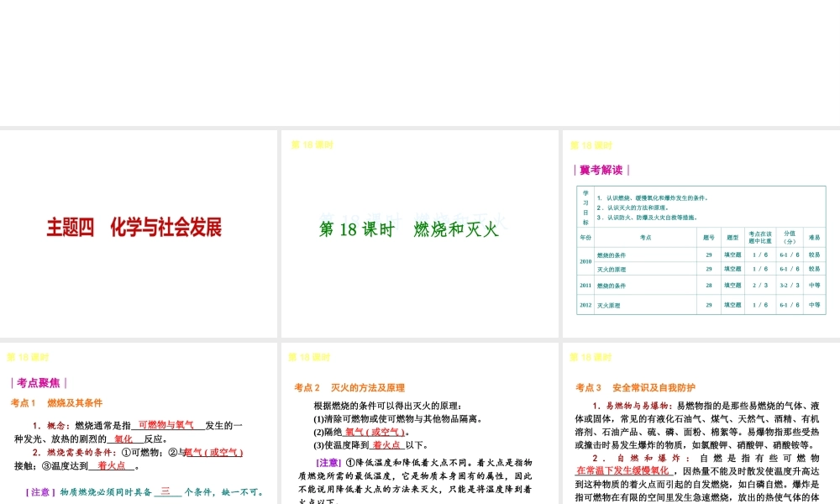Click 灭火原理 in the 2012 row

pyautogui.click(x=608, y=305)
